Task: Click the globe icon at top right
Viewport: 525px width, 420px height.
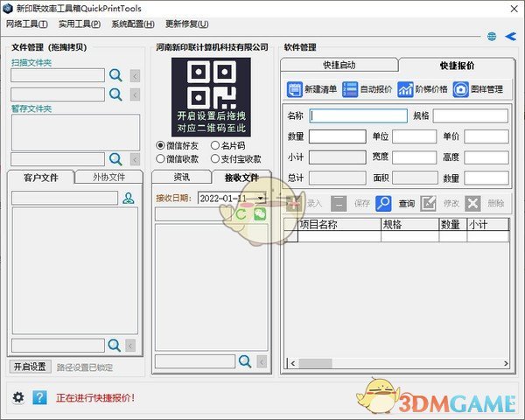Action: click(x=492, y=36)
